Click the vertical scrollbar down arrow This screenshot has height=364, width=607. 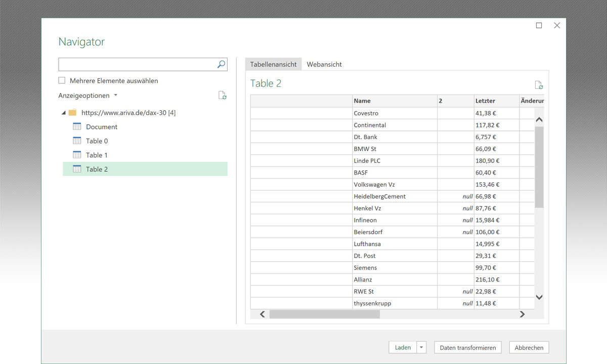click(x=539, y=297)
